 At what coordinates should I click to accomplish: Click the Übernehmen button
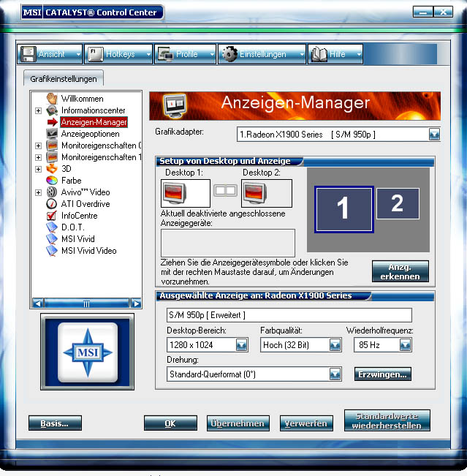tap(238, 423)
